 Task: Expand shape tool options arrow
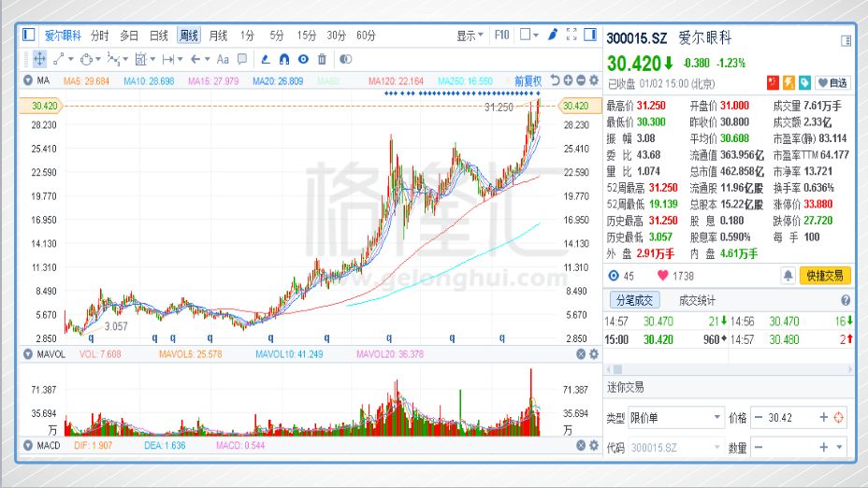pyautogui.click(x=98, y=59)
